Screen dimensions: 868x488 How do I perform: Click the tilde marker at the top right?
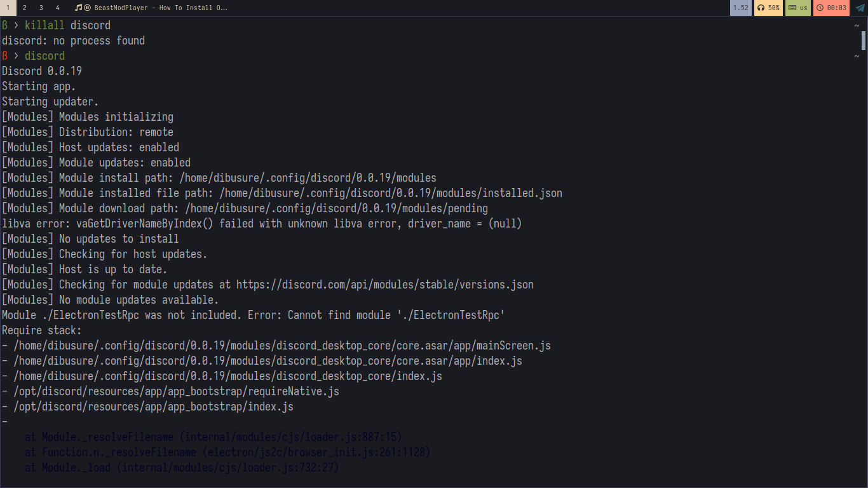coord(856,25)
